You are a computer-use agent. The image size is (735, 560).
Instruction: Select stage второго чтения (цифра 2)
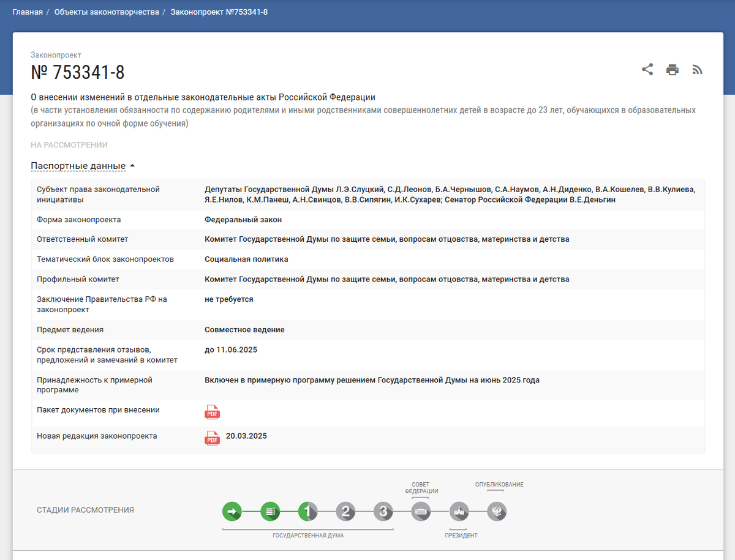345,511
